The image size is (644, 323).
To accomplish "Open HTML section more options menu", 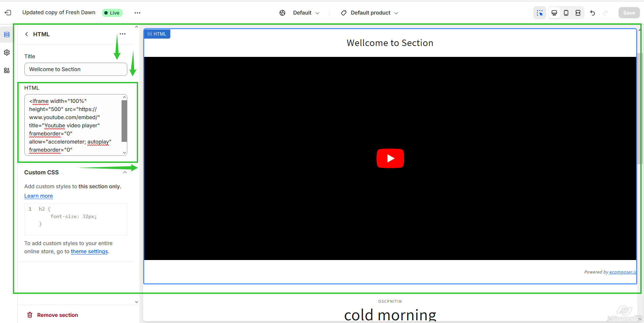I will 123,34.
